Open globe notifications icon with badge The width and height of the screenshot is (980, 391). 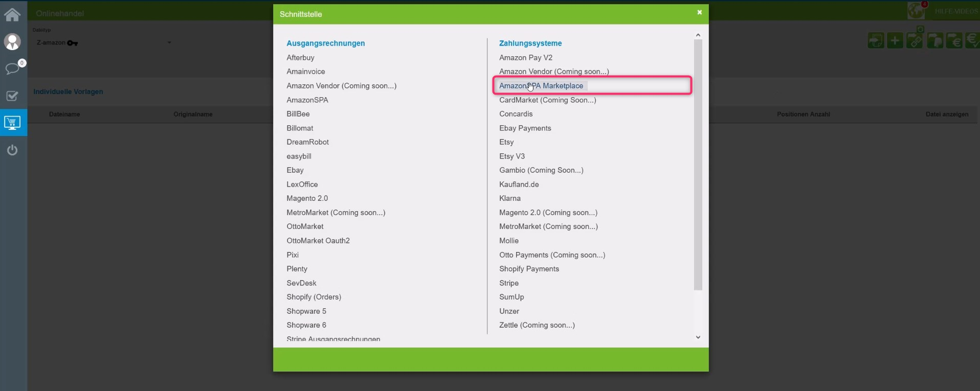tap(917, 10)
